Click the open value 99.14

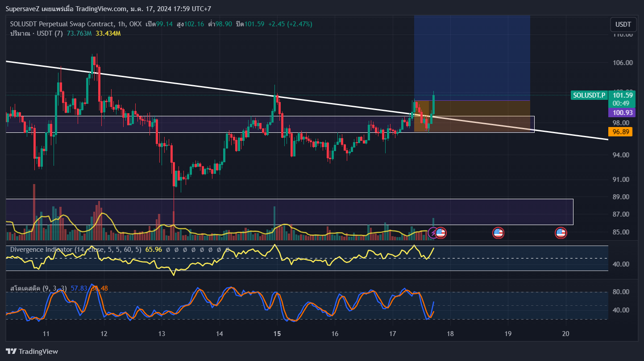pyautogui.click(x=165, y=24)
